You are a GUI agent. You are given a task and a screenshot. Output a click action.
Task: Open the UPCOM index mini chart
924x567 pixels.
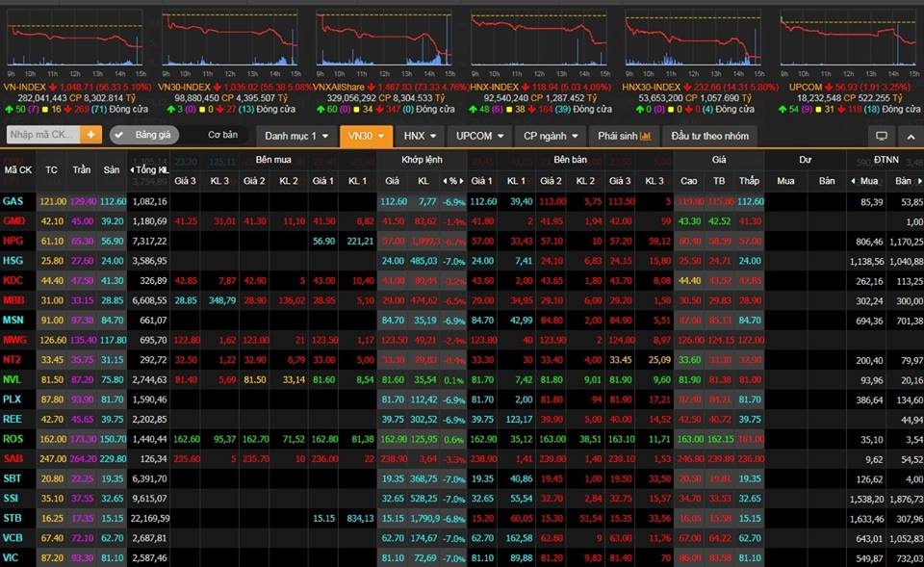click(848, 39)
